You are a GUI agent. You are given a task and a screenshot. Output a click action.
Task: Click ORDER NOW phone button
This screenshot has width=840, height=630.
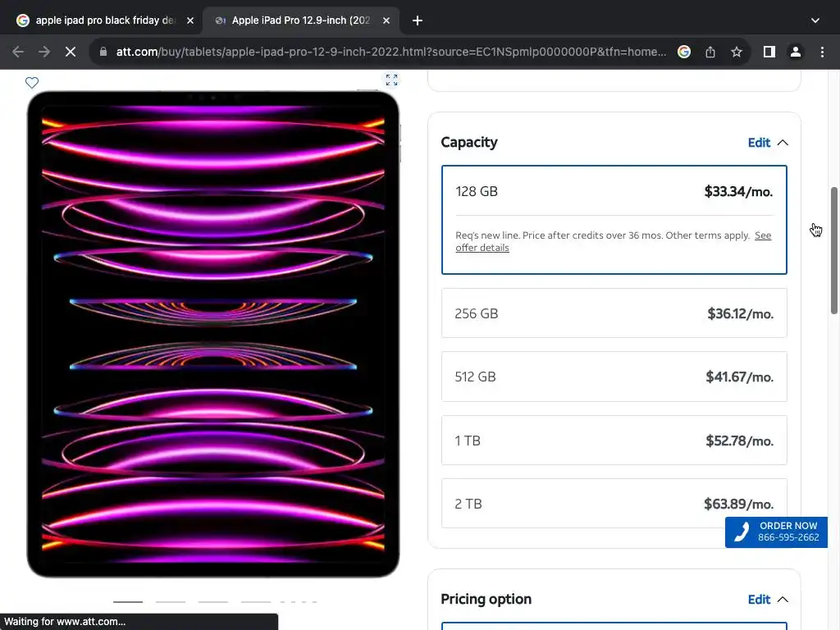(776, 532)
